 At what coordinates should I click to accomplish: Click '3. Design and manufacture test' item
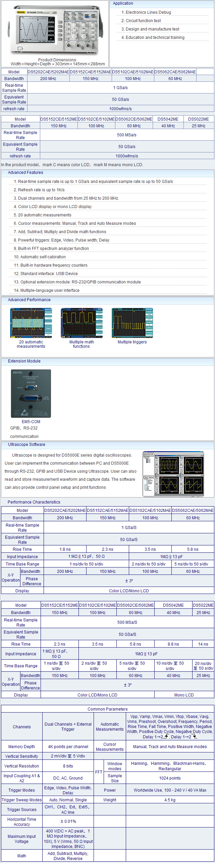[x=150, y=29]
